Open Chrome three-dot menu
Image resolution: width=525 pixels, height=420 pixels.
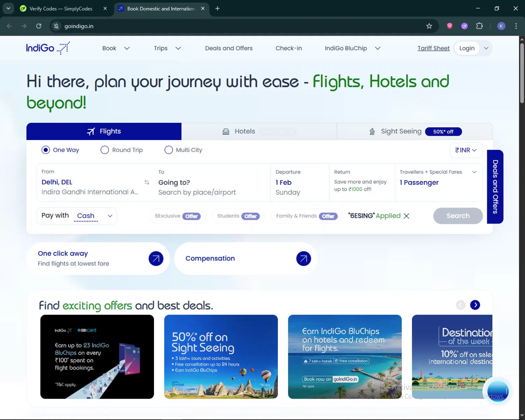click(x=516, y=26)
